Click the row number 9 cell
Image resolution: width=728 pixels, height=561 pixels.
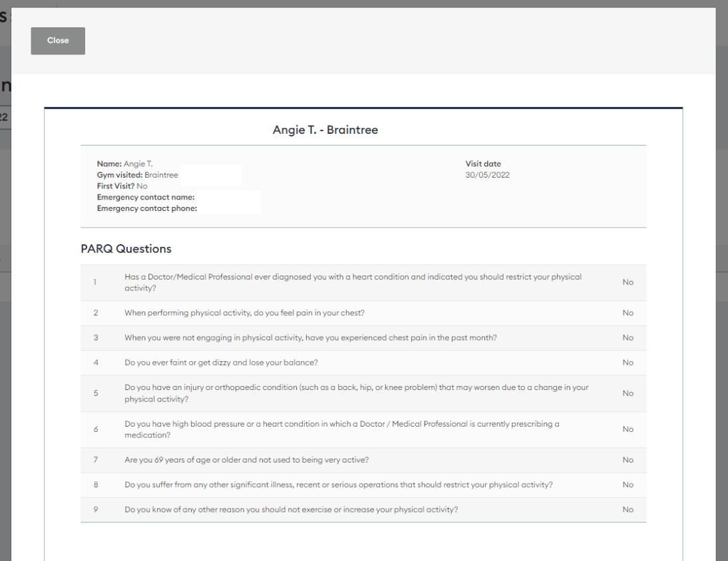[x=96, y=510]
